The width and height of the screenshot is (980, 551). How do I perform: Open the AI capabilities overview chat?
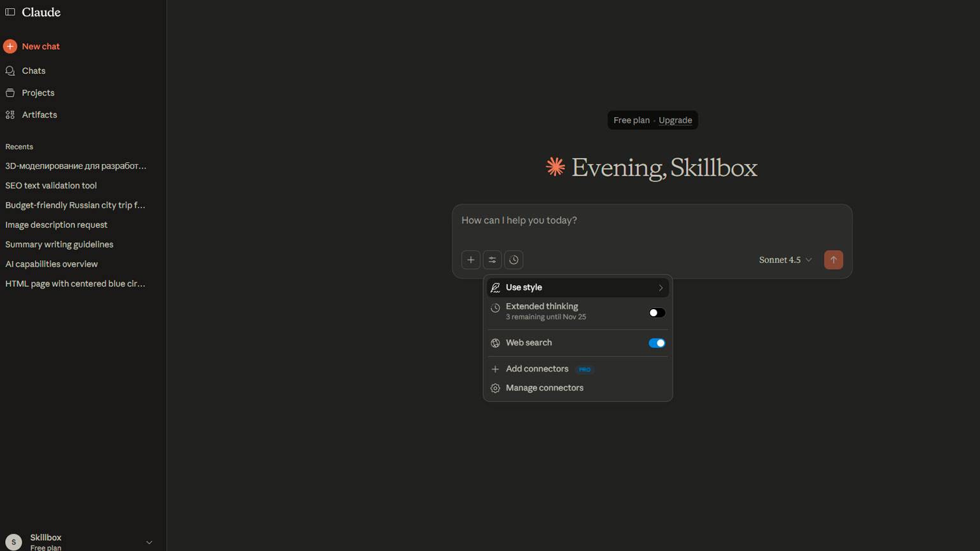click(x=52, y=264)
